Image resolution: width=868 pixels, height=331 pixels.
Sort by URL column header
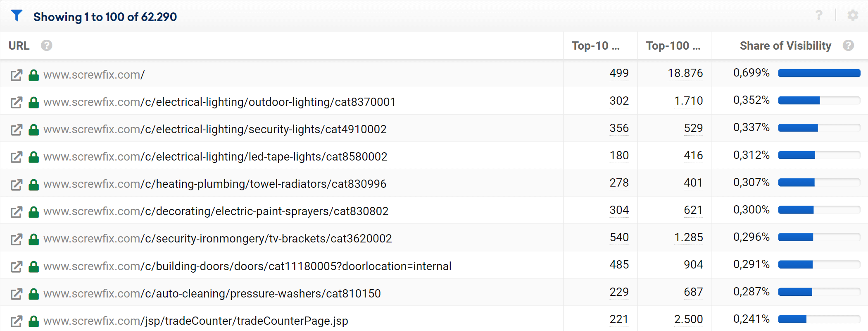tap(19, 46)
